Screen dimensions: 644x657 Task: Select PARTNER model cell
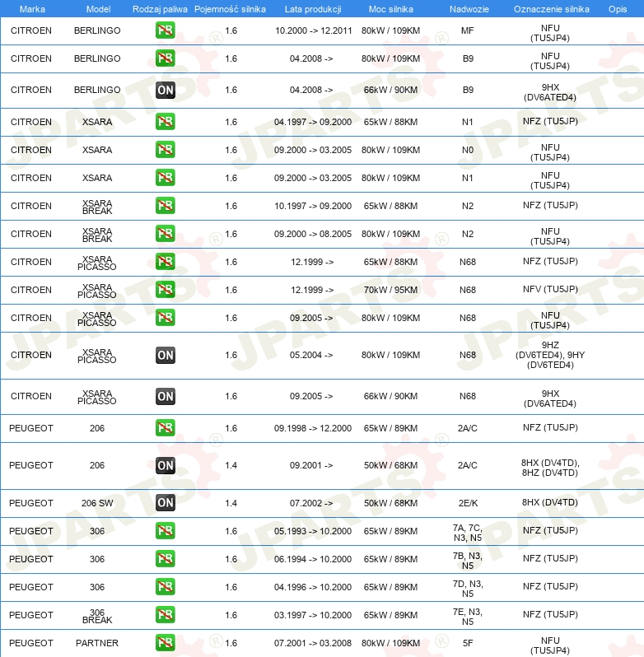(x=97, y=643)
